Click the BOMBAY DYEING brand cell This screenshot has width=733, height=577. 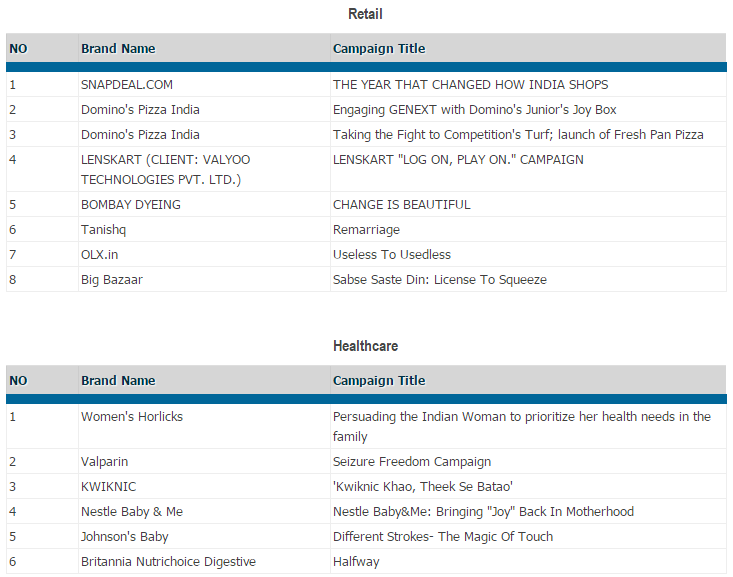pos(130,205)
